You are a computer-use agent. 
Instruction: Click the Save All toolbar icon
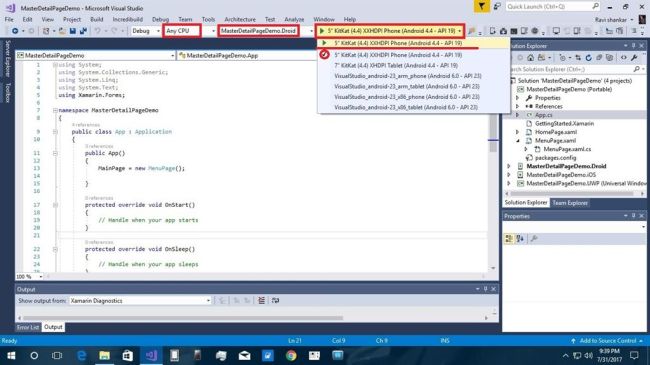pyautogui.click(x=83, y=31)
